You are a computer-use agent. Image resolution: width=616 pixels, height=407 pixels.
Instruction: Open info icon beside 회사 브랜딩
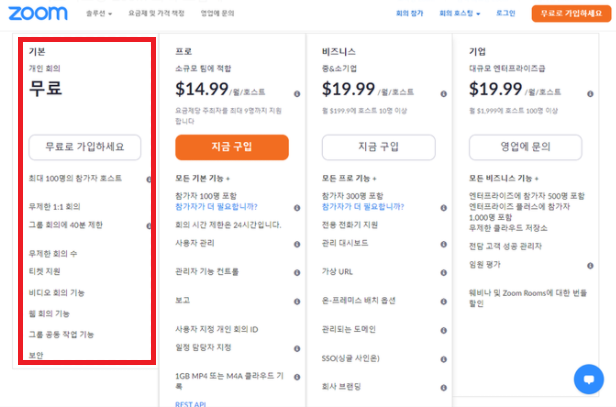[444, 388]
